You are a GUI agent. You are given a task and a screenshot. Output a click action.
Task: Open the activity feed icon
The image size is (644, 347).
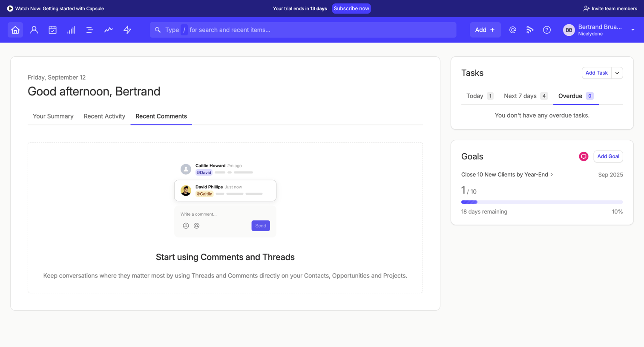(x=530, y=30)
